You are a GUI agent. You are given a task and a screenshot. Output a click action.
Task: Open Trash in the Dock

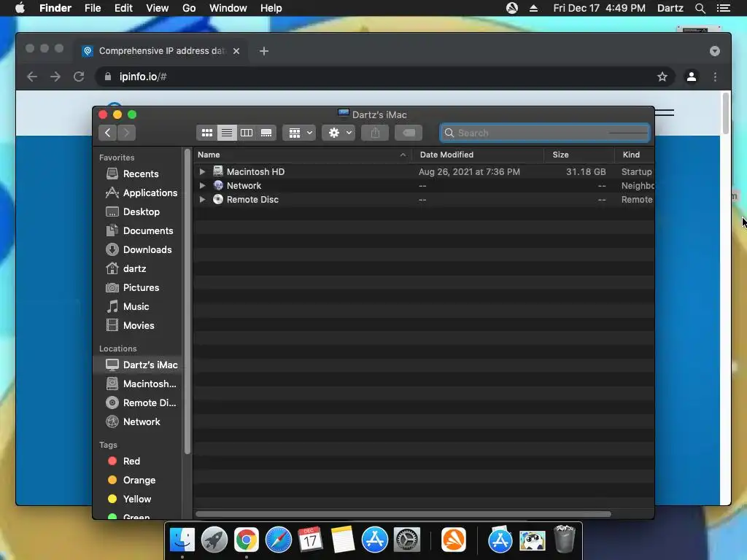[565, 539]
